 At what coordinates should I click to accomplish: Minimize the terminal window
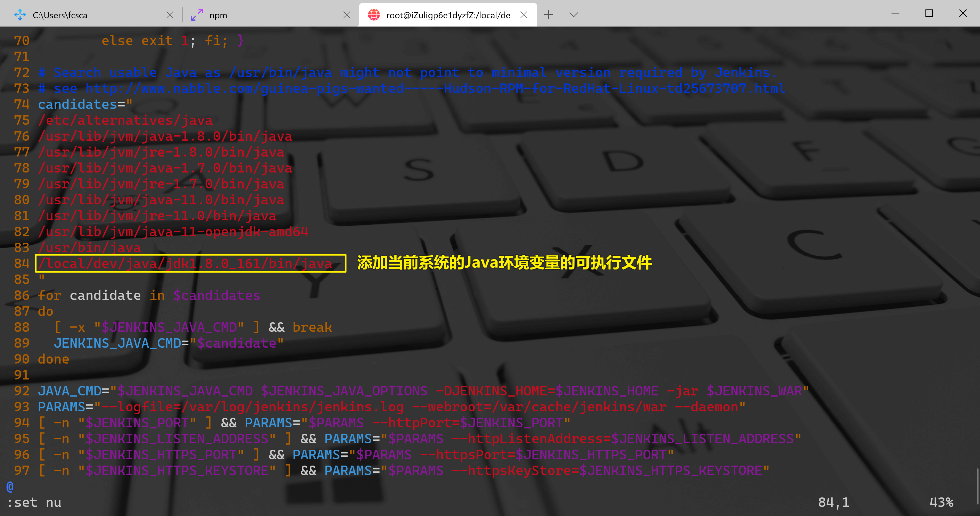[895, 13]
